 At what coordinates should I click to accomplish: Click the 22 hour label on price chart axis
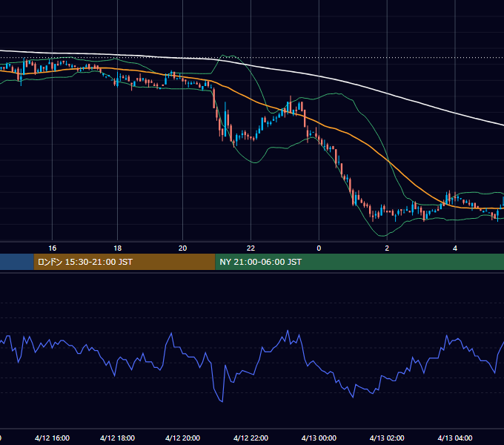[x=251, y=248]
